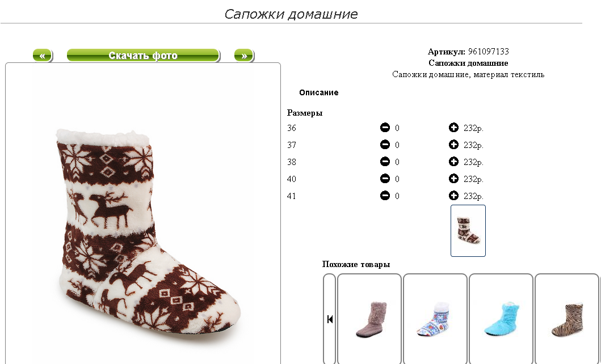Open the gray knitted boot similar product
This screenshot has height=364, width=601.
point(369,319)
